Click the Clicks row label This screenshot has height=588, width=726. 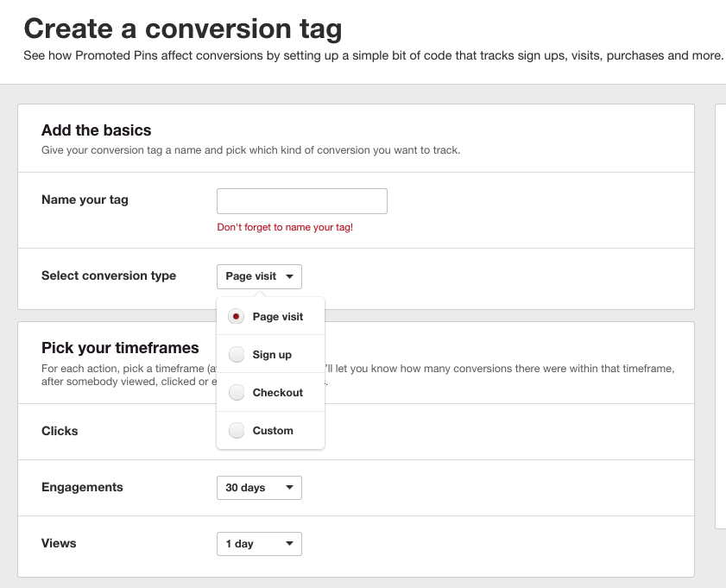(x=60, y=431)
